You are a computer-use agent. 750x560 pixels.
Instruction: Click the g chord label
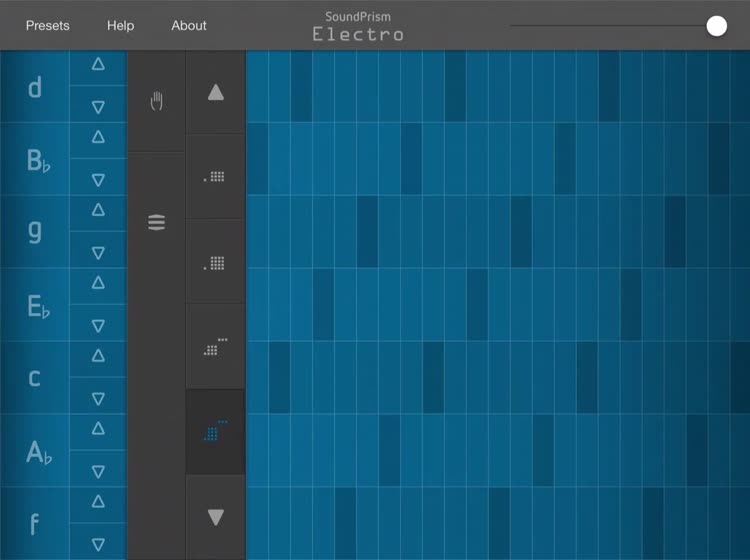point(34,231)
